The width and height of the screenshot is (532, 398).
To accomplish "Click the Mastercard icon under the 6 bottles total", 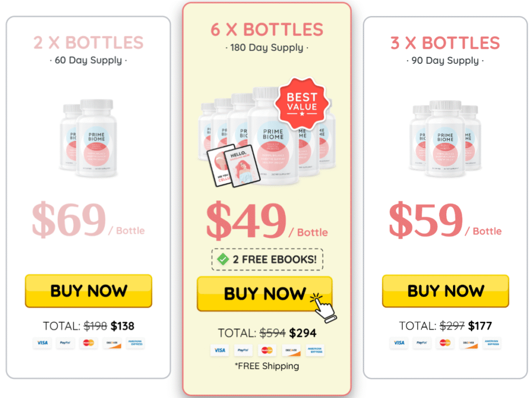I will point(267,350).
